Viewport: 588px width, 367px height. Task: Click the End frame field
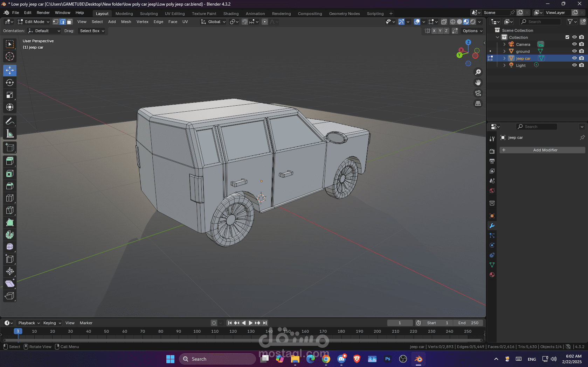468,323
